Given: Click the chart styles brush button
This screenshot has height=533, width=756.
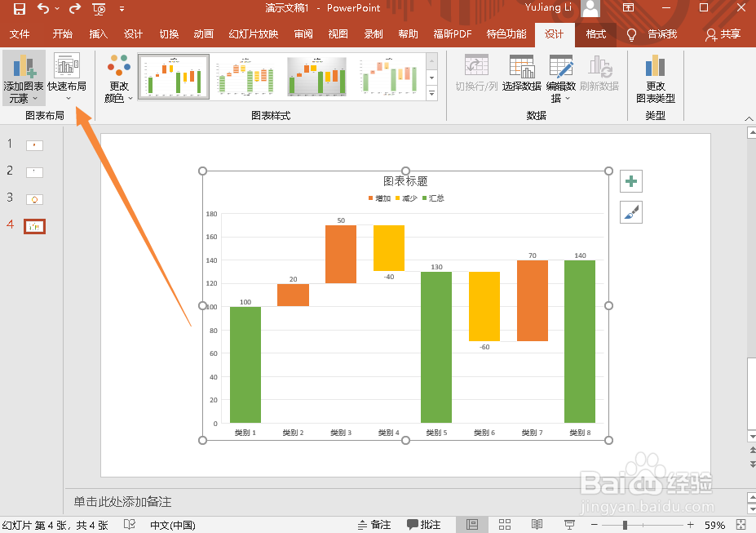Looking at the screenshot, I should [631, 212].
